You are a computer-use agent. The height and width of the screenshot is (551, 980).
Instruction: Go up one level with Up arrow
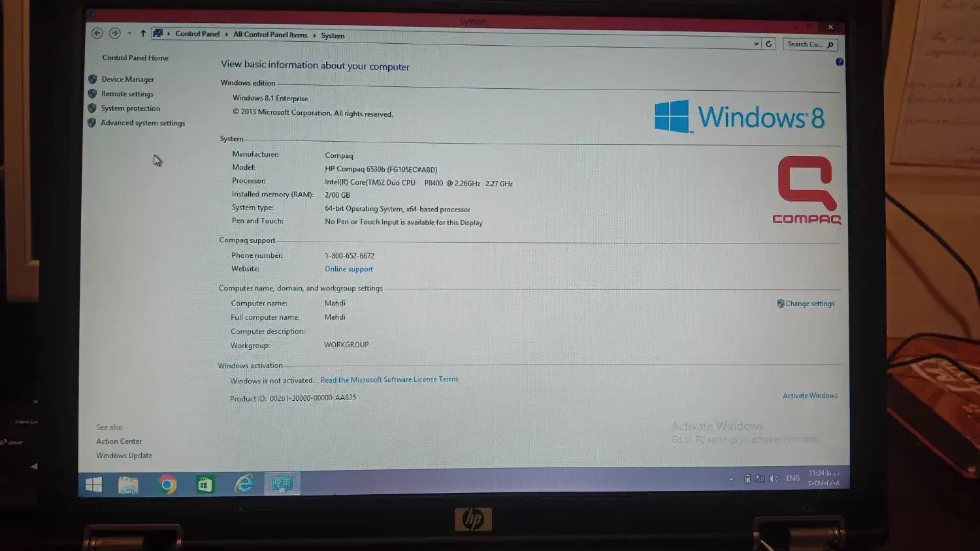point(143,33)
